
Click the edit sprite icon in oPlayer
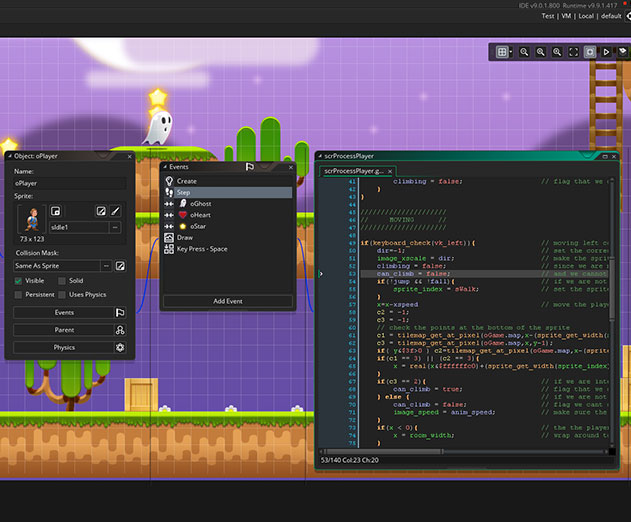coord(101,211)
